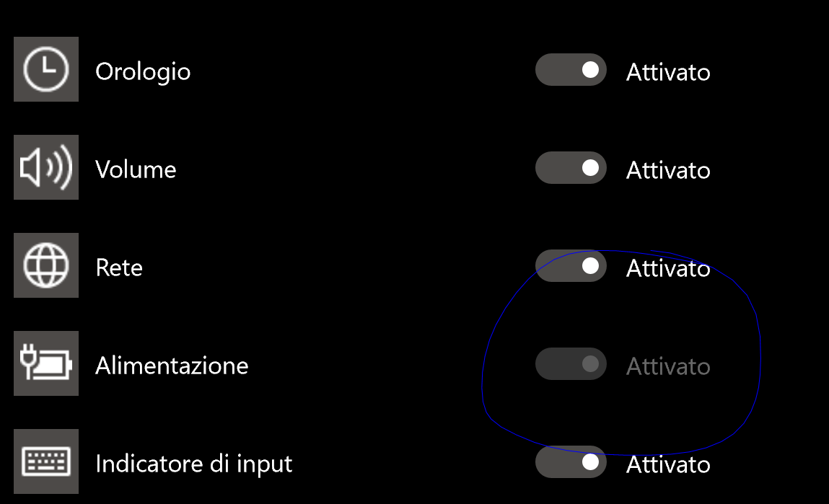Click the dimmed Attivato text for Alimentazione
This screenshot has height=504, width=829.
668,366
